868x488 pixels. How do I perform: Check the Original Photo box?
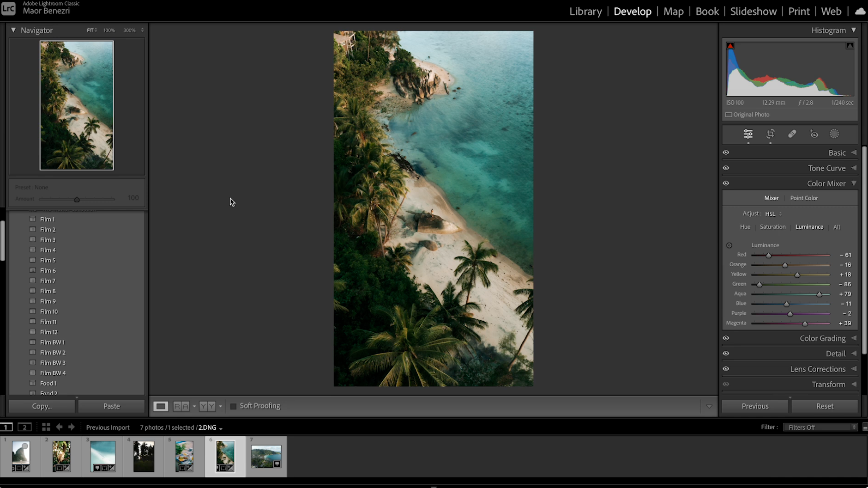(x=729, y=115)
